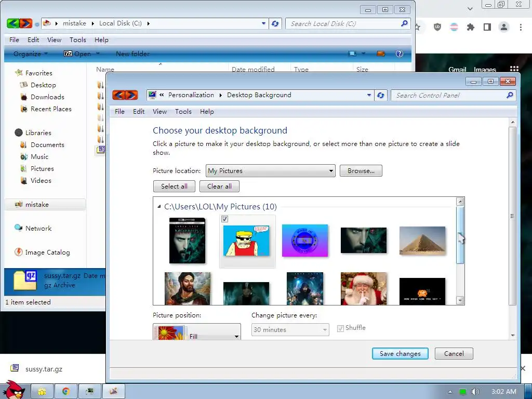Open the file explorer taskbar button
This screenshot has height=399, width=532.
coord(42,392)
